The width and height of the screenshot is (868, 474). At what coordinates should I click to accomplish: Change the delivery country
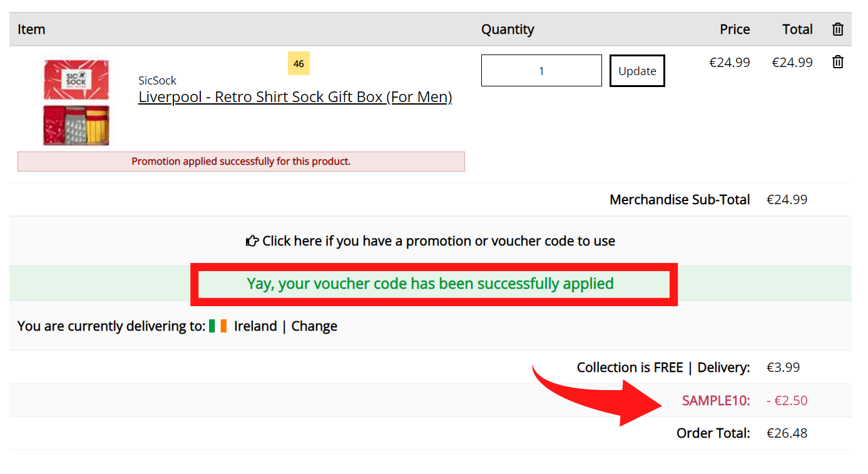click(314, 326)
